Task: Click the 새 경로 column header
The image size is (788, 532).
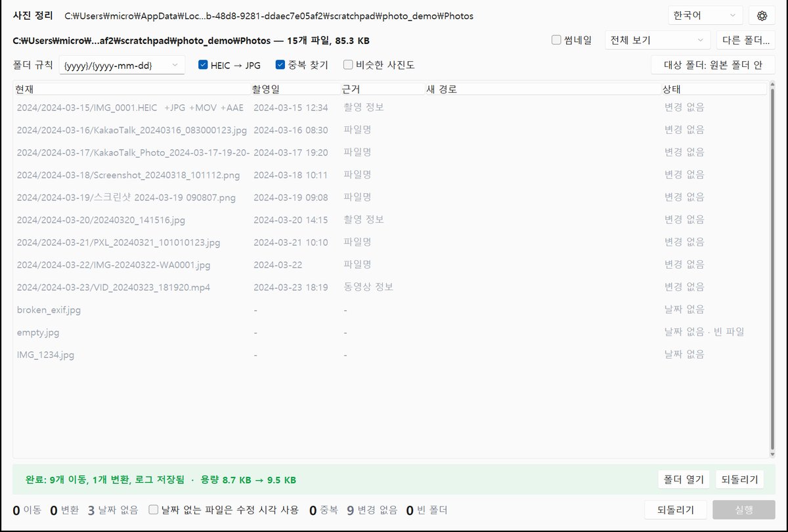Action: coord(542,89)
